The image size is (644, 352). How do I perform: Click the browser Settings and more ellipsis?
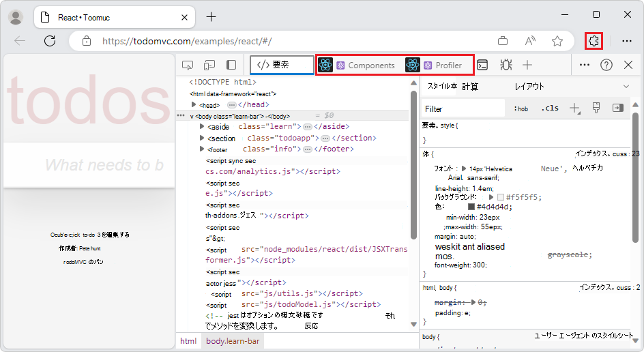[627, 41]
